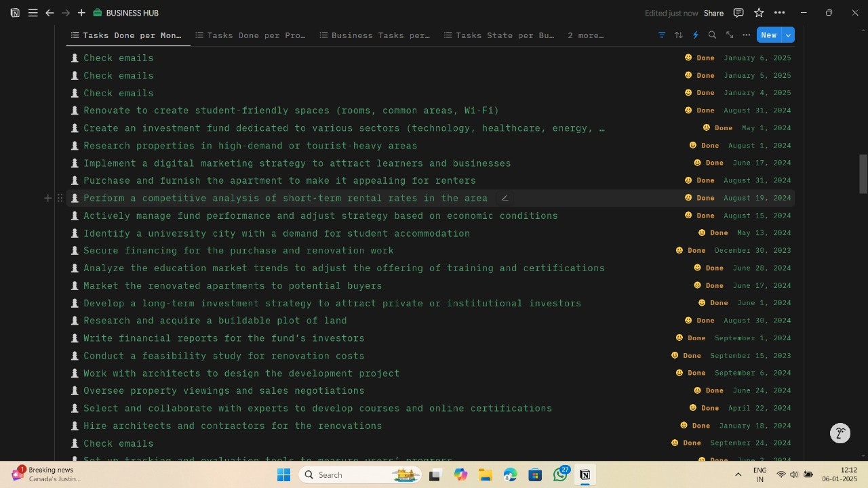Screen dimensions: 868x488
Task: Open File Explorer from the taskbar
Action: (x=485, y=474)
